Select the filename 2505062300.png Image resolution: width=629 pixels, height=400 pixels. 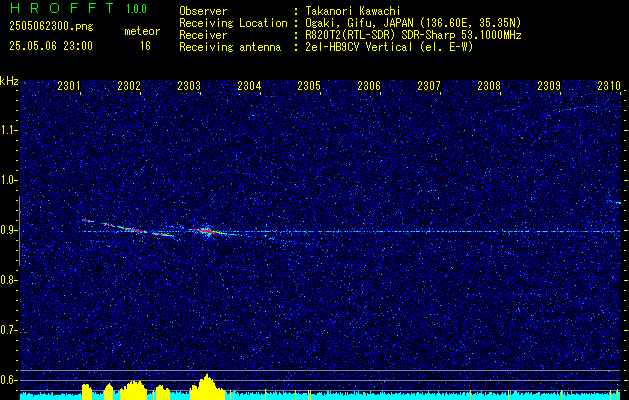pyautogui.click(x=51, y=27)
